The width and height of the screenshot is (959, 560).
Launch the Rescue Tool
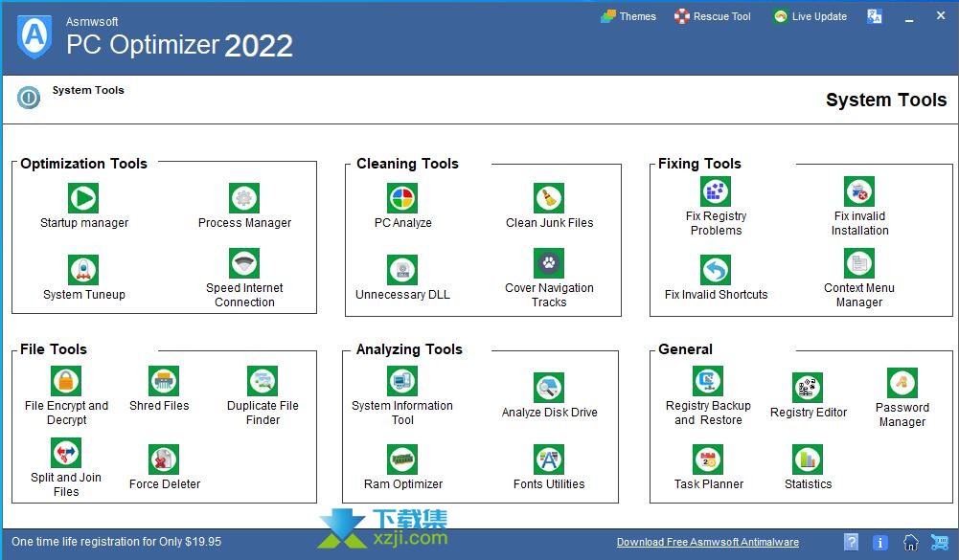[x=713, y=16]
